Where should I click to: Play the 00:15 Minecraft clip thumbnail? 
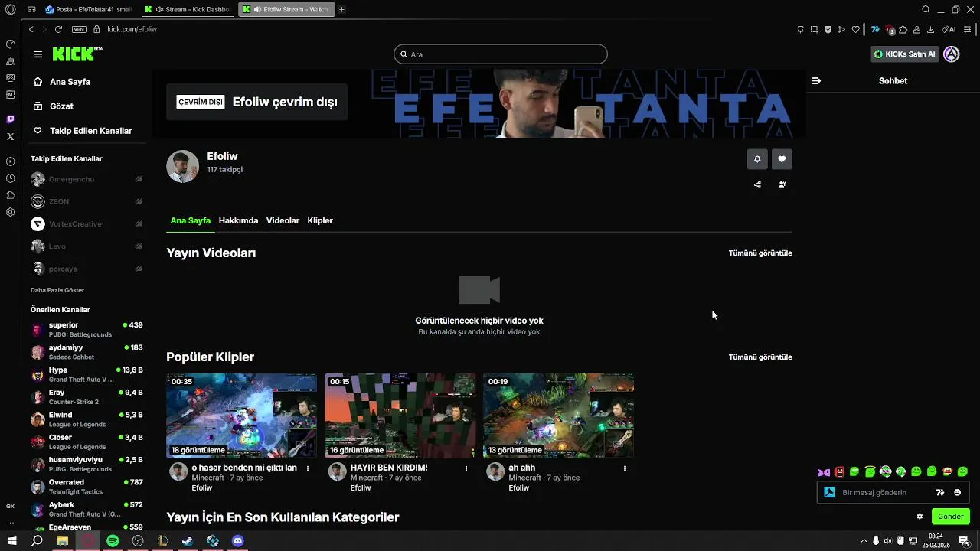(x=400, y=416)
